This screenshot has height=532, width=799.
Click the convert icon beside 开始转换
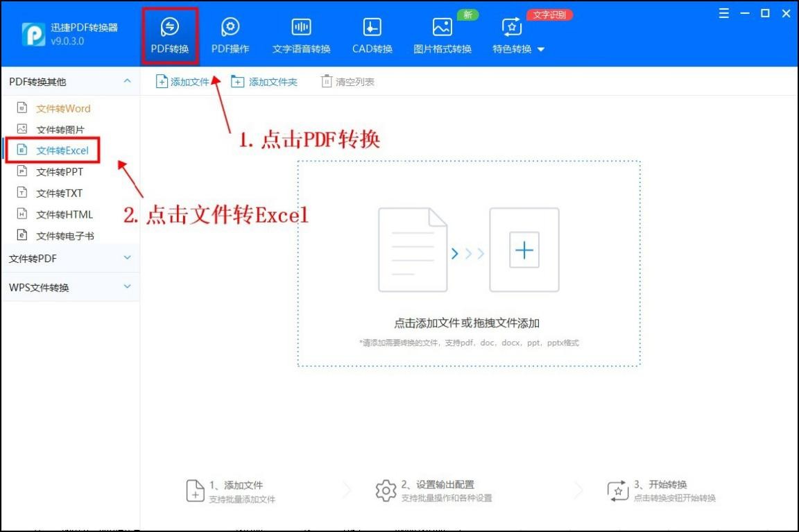618,490
